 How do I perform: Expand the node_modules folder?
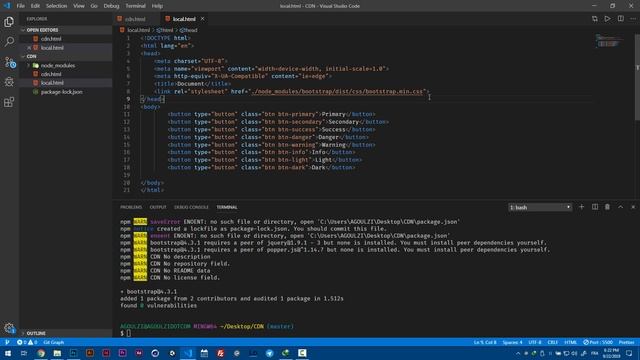(x=58, y=66)
